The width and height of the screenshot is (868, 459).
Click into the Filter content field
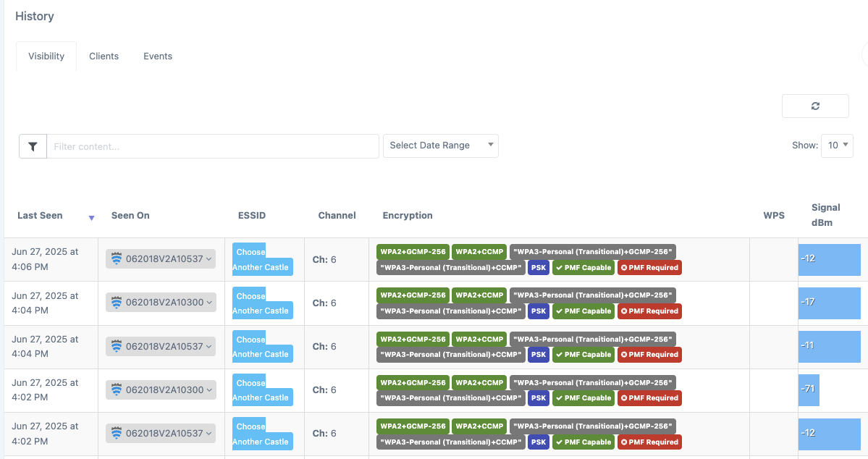click(x=213, y=146)
